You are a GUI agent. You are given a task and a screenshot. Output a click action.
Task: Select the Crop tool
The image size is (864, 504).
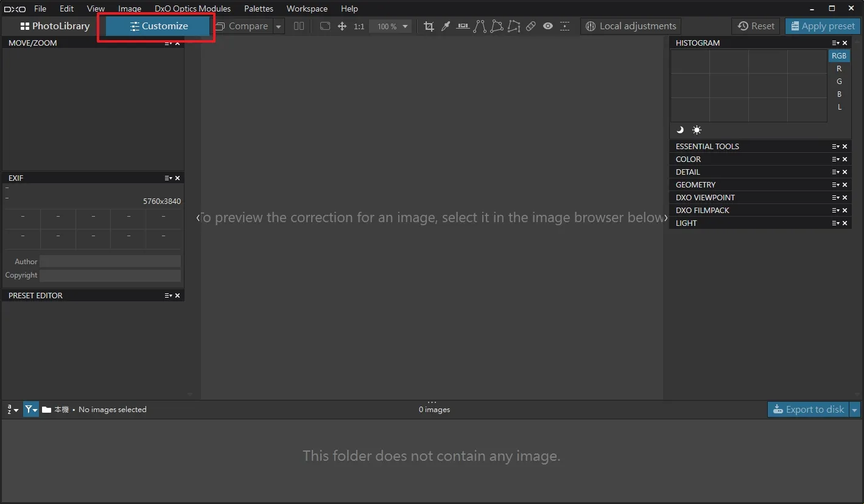coord(429,26)
